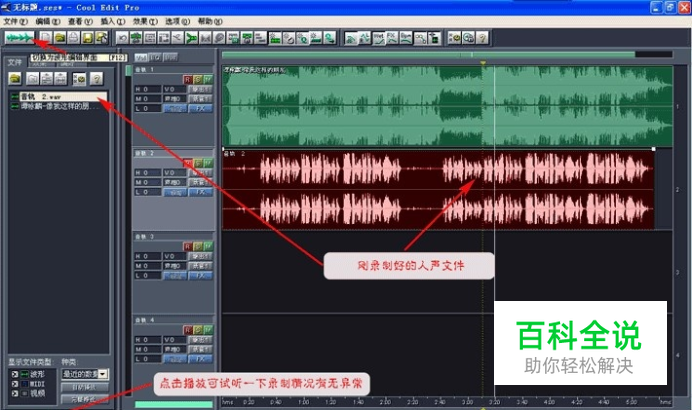Arm record R on track 1
This screenshot has width=692, height=410.
(x=188, y=79)
